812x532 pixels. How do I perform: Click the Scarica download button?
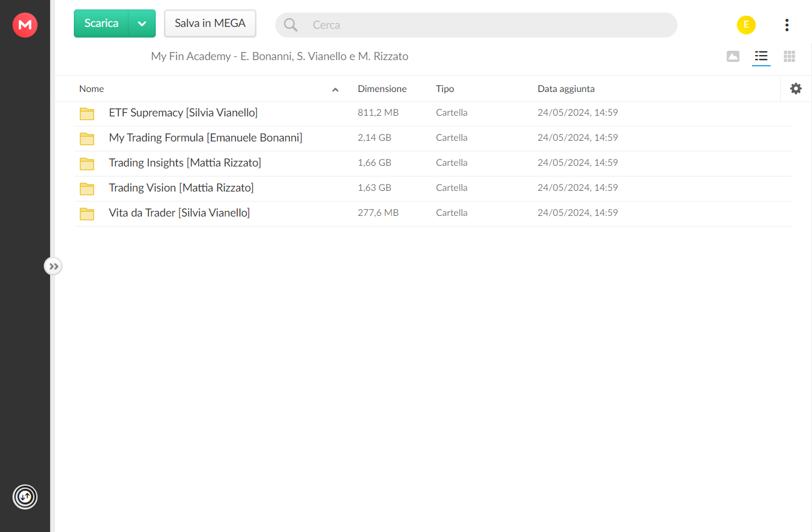pyautogui.click(x=101, y=24)
